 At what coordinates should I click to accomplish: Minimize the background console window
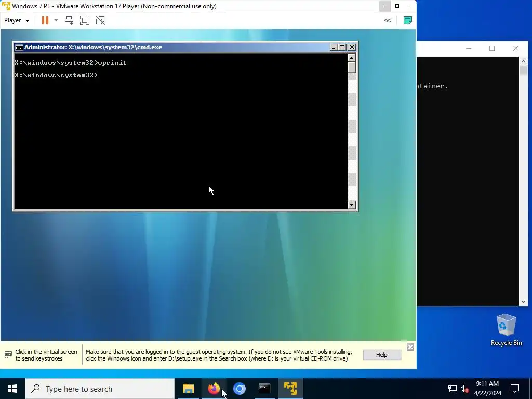tap(469, 48)
